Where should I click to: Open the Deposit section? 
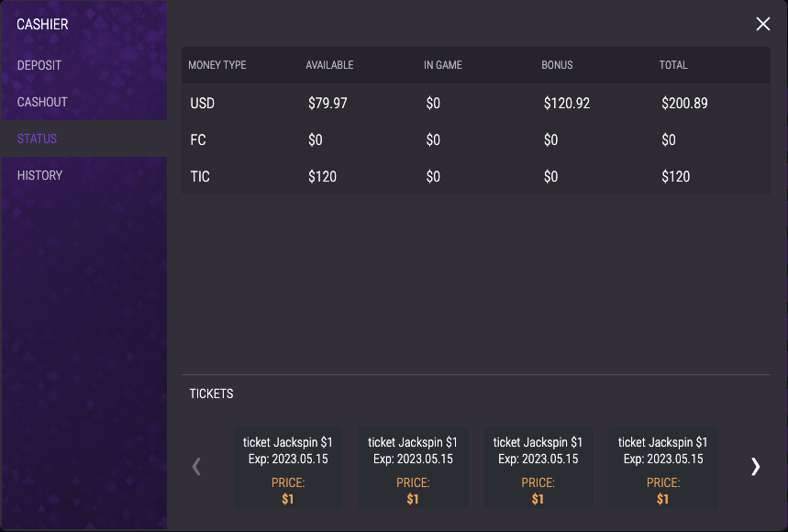coord(39,65)
